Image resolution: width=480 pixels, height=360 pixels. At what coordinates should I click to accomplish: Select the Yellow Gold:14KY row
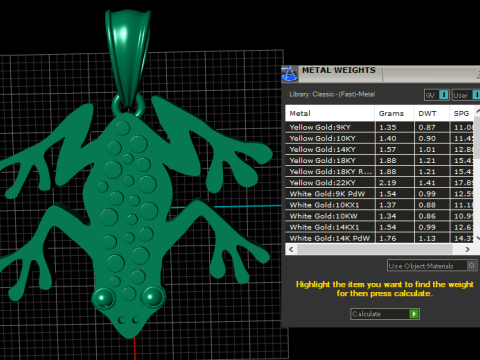pyautogui.click(x=380, y=149)
